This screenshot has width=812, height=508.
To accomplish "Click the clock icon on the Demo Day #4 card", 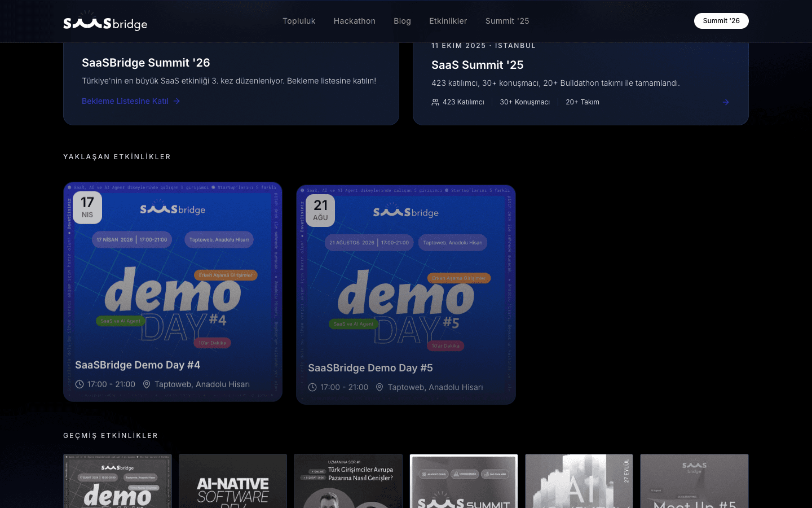I will (x=80, y=384).
